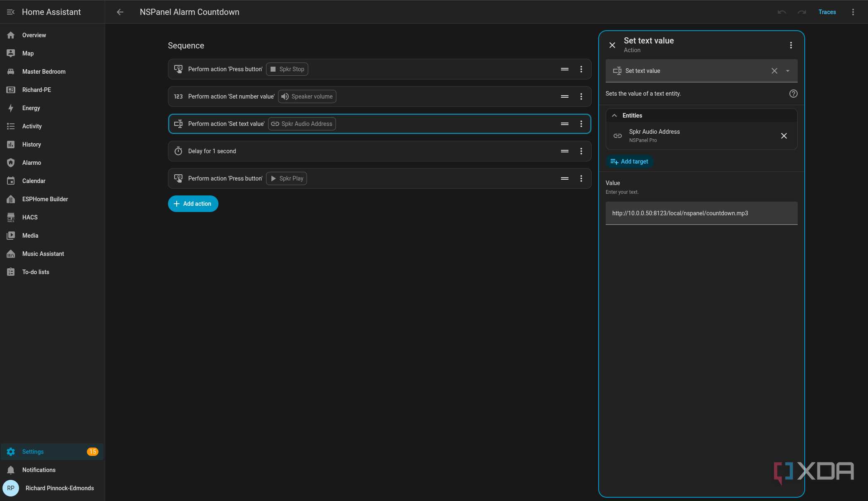Viewport: 868px width, 501px height.
Task: Click the redo arrow in the top bar
Action: [x=802, y=12]
